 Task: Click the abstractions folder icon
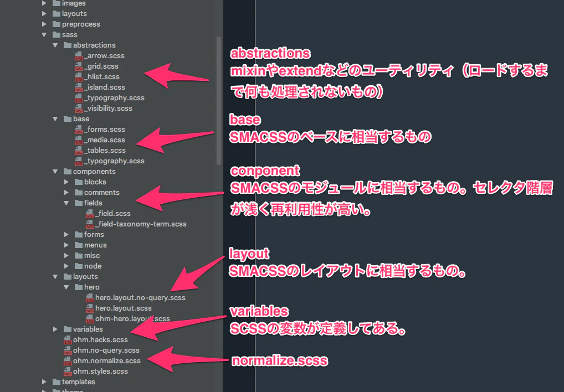point(68,45)
